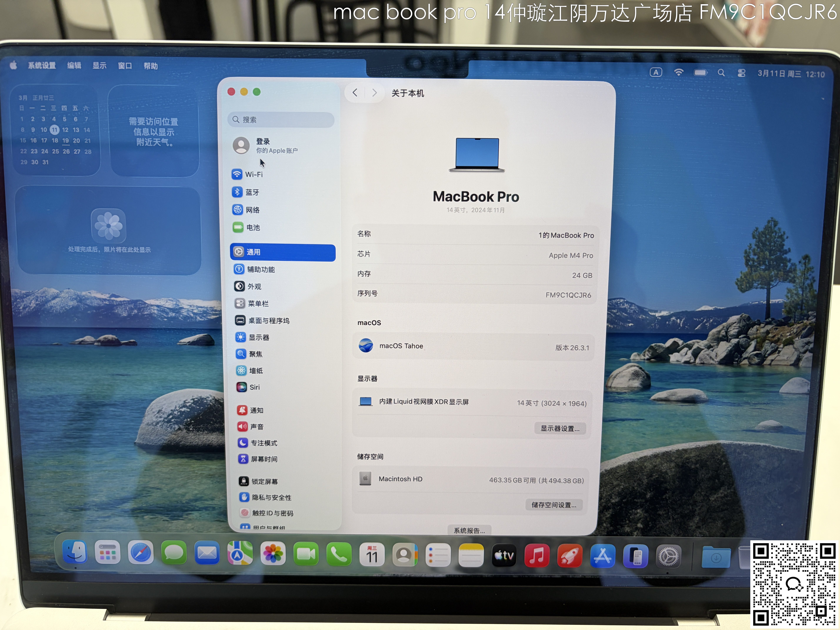Open the 显示 menu in menu bar
This screenshot has height=630, width=840.
point(100,66)
